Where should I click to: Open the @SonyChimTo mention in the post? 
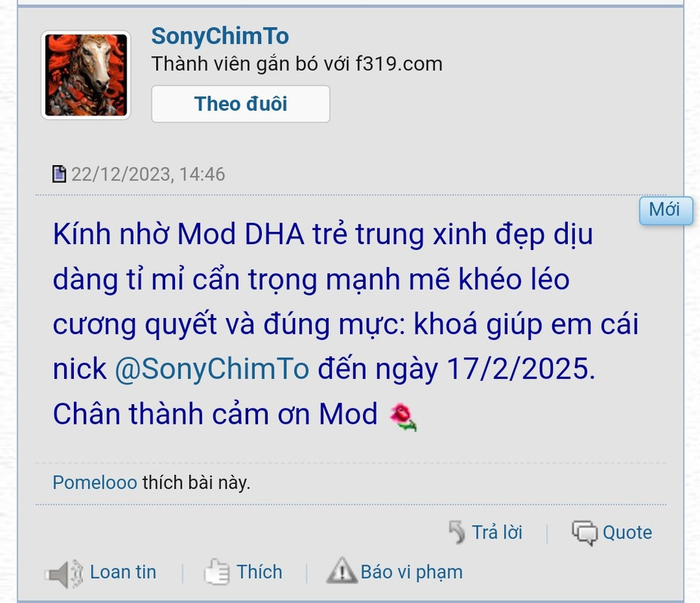[x=212, y=369]
